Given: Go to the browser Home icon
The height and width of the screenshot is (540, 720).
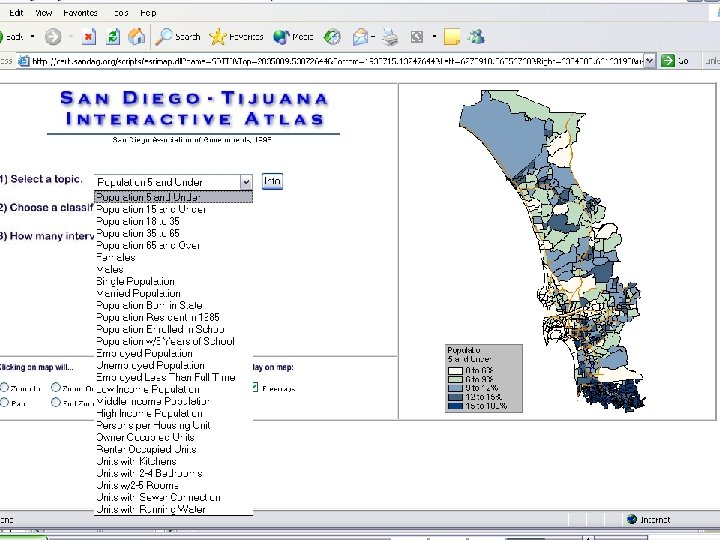Looking at the screenshot, I should coord(137,36).
